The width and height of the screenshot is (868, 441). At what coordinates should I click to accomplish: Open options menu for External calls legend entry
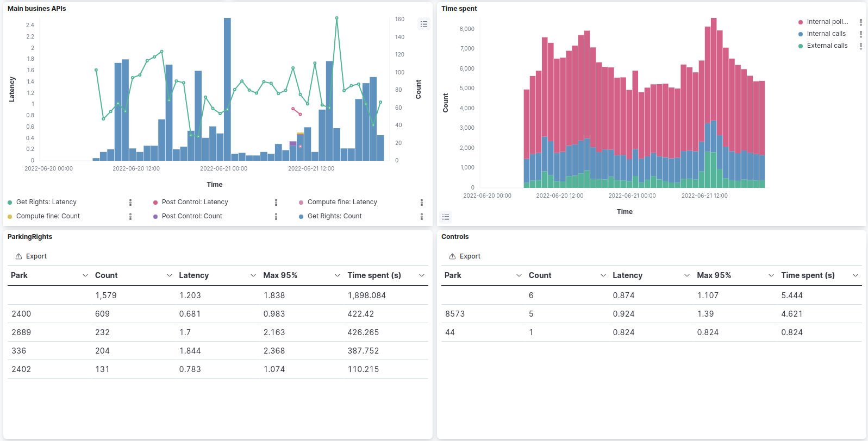pyautogui.click(x=860, y=46)
